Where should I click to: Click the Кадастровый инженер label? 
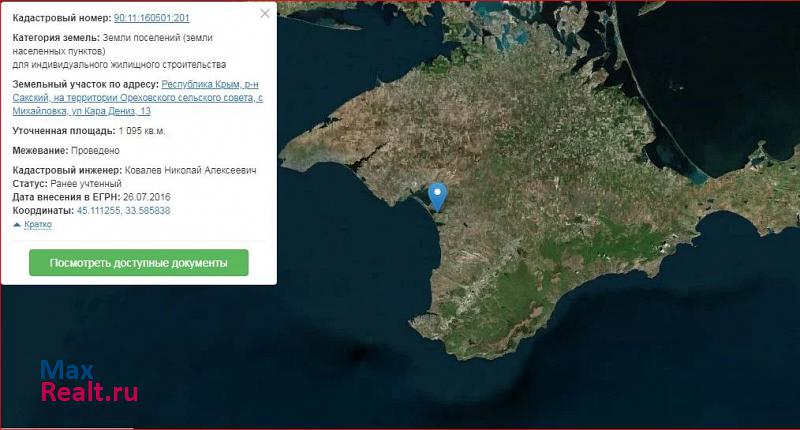65,171
